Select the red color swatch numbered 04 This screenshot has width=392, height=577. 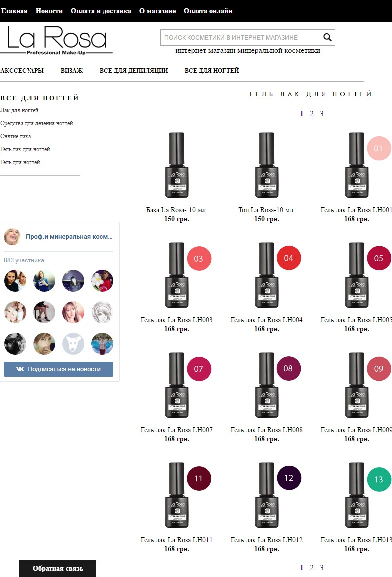point(289,258)
